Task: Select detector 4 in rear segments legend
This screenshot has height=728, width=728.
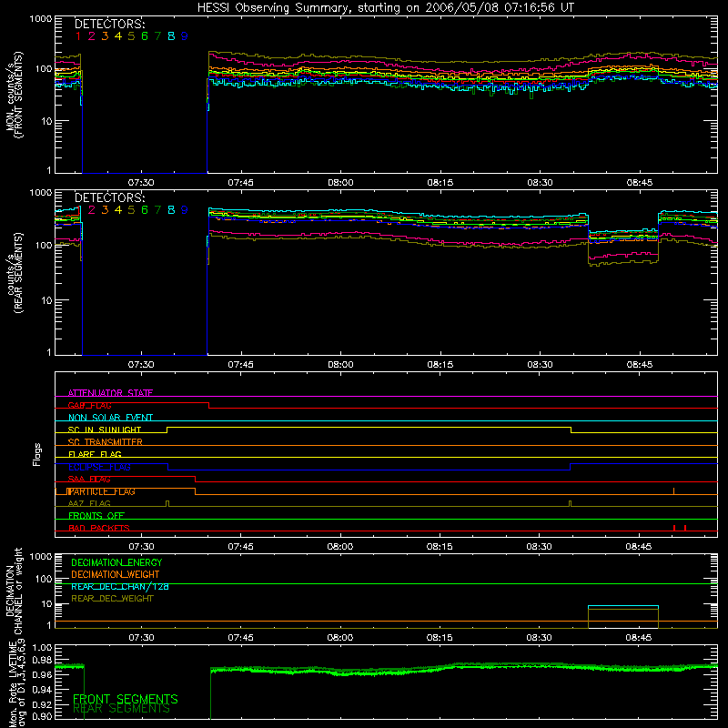Action: [118, 210]
